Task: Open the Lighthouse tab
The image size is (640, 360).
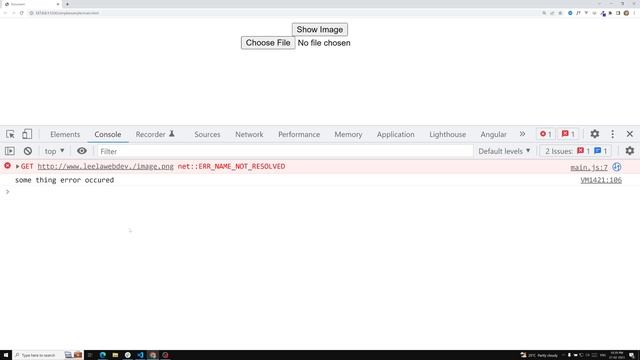Action: [447, 134]
